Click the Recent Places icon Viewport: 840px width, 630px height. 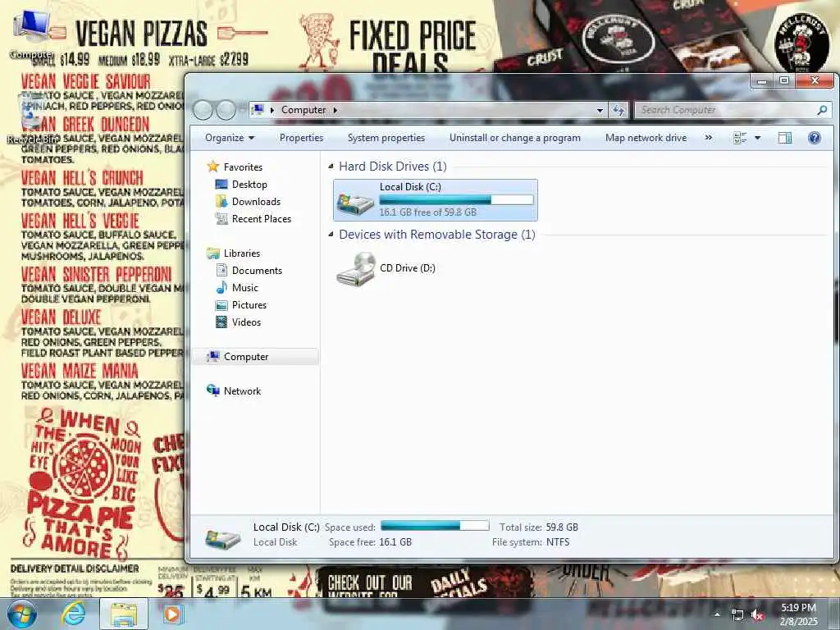click(221, 218)
